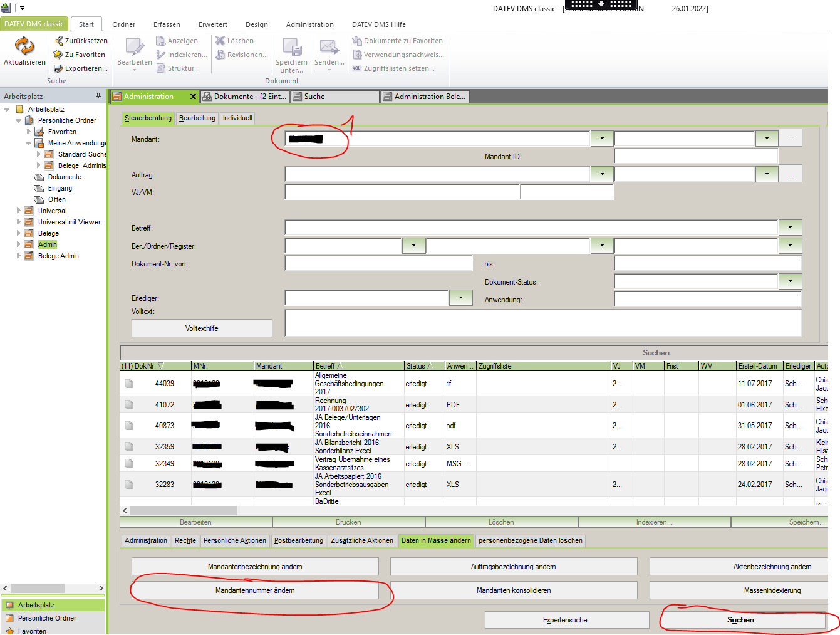The image size is (840, 635).
Task: Close the Administration document tab
Action: coord(193,97)
